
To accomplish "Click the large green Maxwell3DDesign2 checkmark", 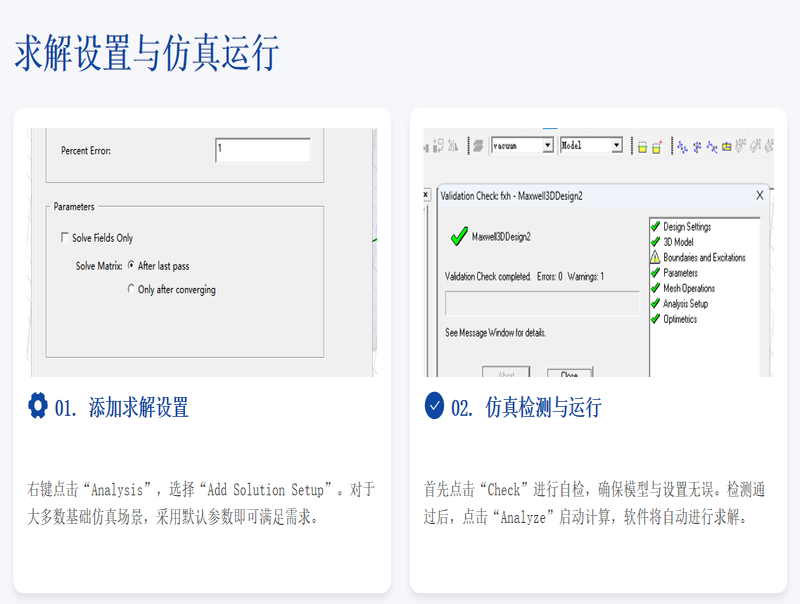I will click(x=459, y=237).
